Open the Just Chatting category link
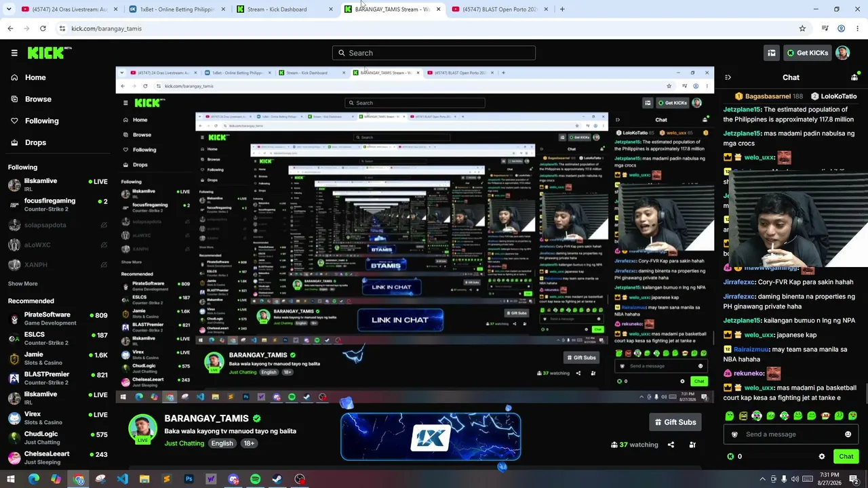Screen dimensions: 868x488 [184, 443]
